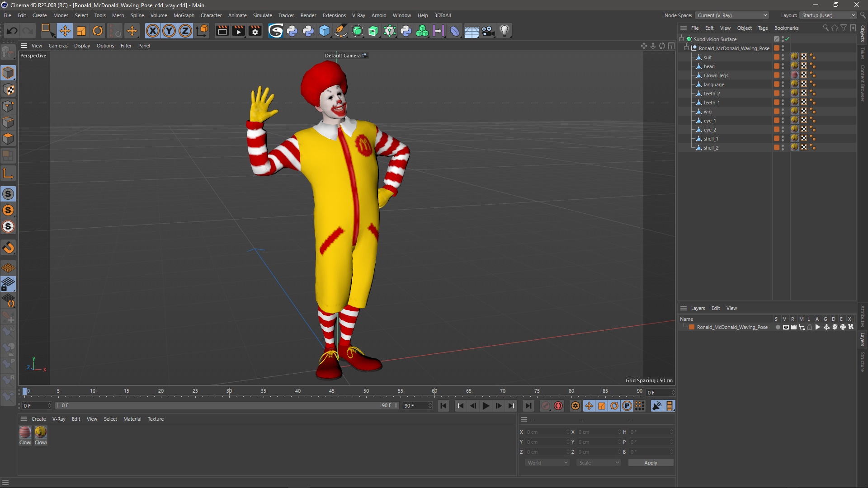Click layer color swatch of Ronald_McDonald_Waving_Pose

[691, 327]
